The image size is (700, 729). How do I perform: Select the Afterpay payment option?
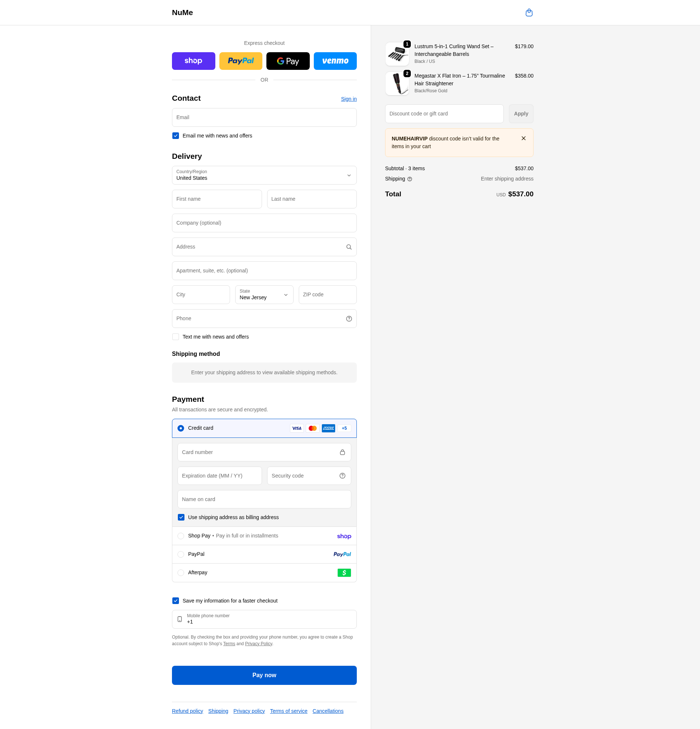point(181,573)
